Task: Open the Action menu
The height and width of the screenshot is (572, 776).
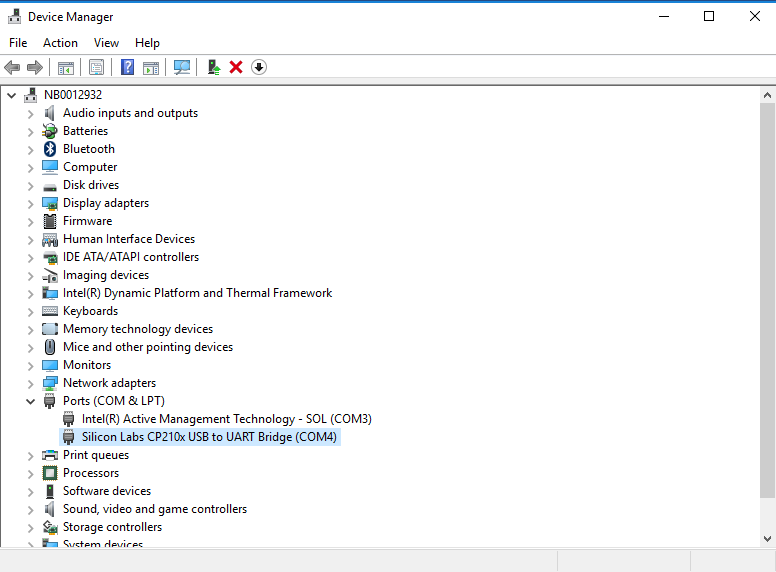Action: coord(60,43)
